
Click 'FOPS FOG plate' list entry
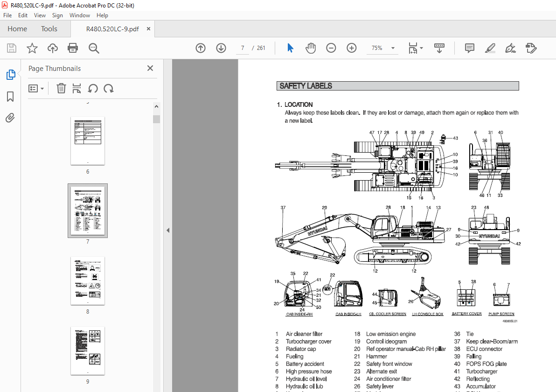pyautogui.click(x=486, y=364)
